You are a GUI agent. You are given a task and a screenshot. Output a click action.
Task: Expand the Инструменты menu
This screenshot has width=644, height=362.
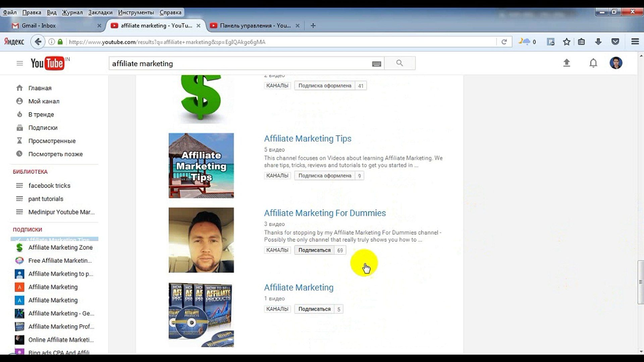click(x=135, y=12)
